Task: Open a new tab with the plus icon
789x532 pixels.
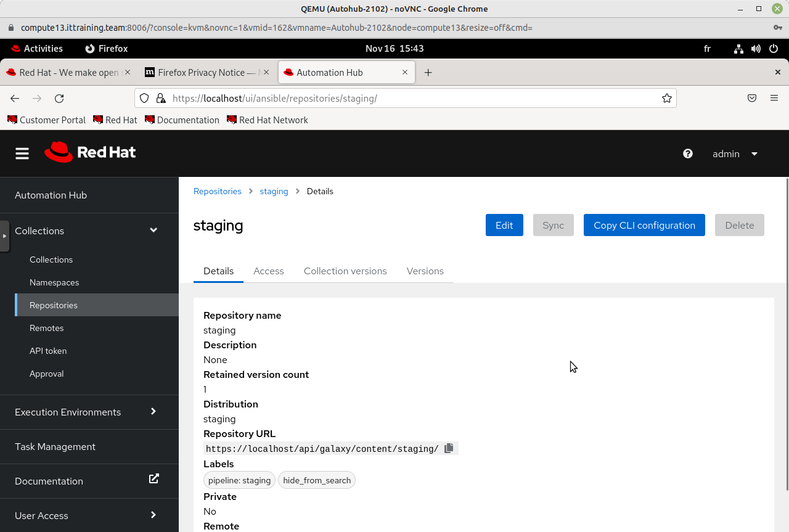Action: (428, 72)
